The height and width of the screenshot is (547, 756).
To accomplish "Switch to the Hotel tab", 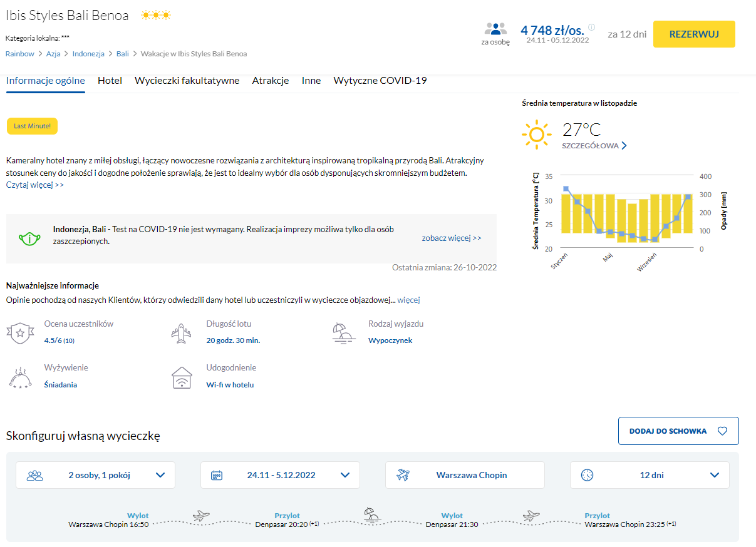I will (110, 81).
